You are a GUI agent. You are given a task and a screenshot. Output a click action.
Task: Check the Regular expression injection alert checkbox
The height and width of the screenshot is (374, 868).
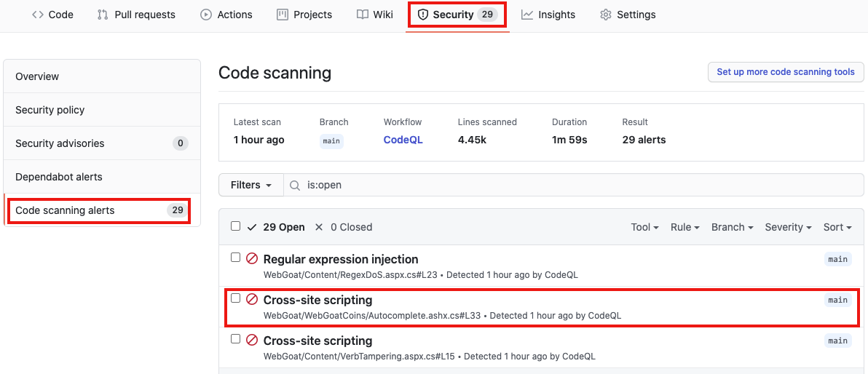pos(236,258)
